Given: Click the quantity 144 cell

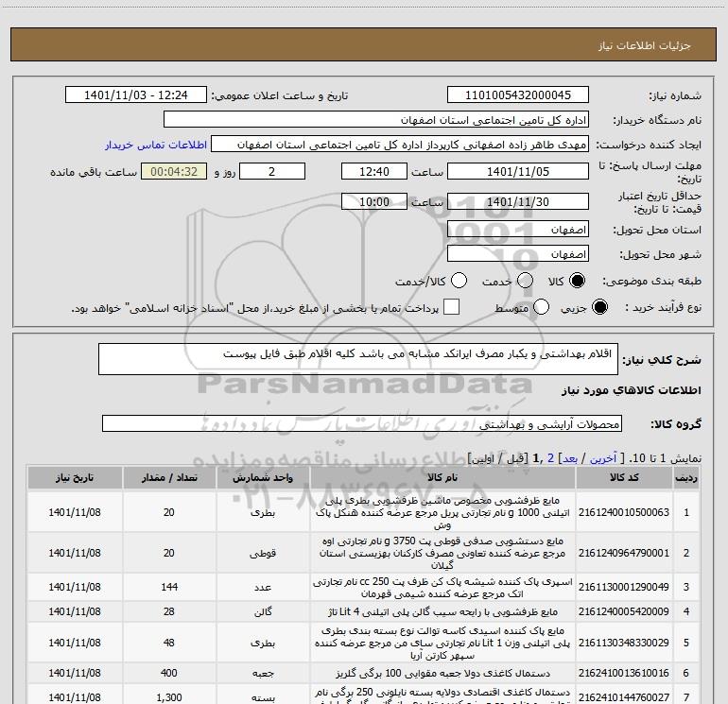Looking at the screenshot, I should point(169,587).
